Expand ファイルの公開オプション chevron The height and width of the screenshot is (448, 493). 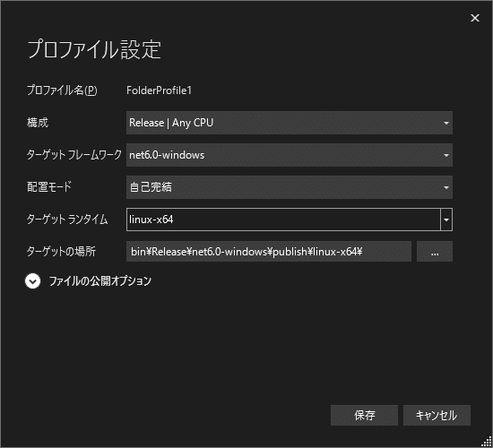pos(32,281)
